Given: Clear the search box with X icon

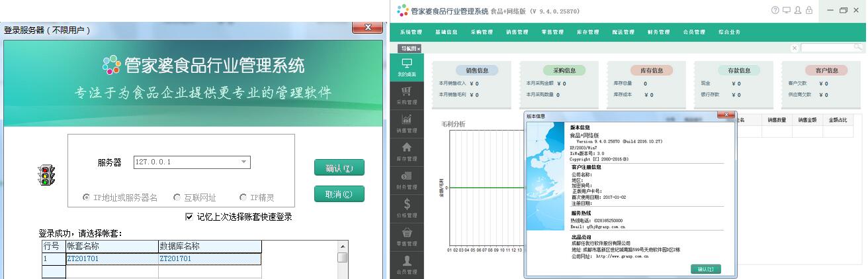Looking at the screenshot, I should click(795, 48).
